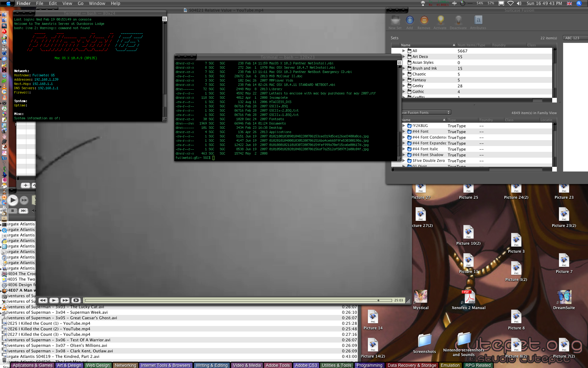The width and height of the screenshot is (588, 368).
Task: Expand the Gothic set
Action: click(x=404, y=92)
